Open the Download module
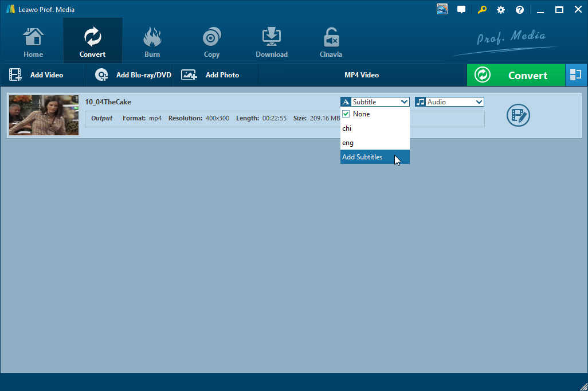The width and height of the screenshot is (588, 391). click(x=272, y=43)
